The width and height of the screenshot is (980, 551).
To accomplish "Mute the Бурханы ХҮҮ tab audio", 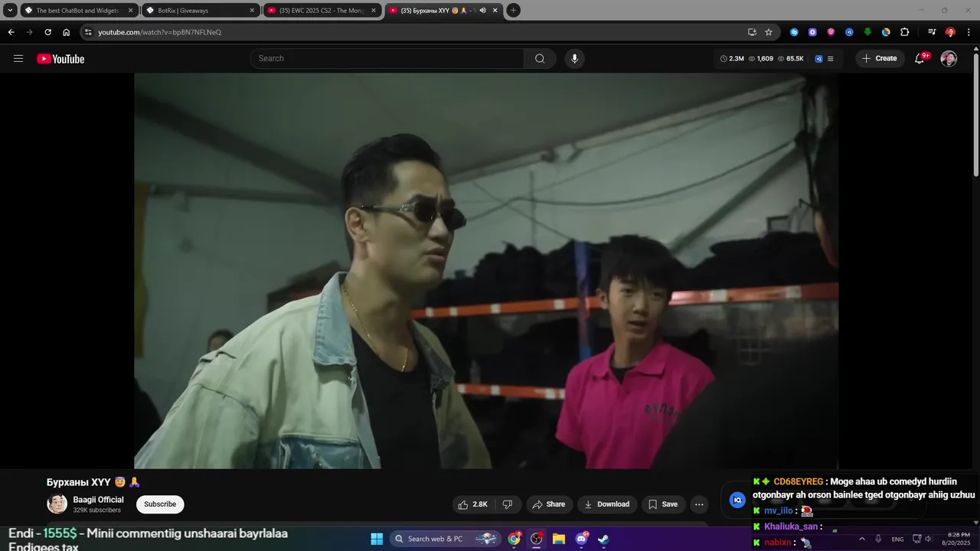I will (482, 11).
